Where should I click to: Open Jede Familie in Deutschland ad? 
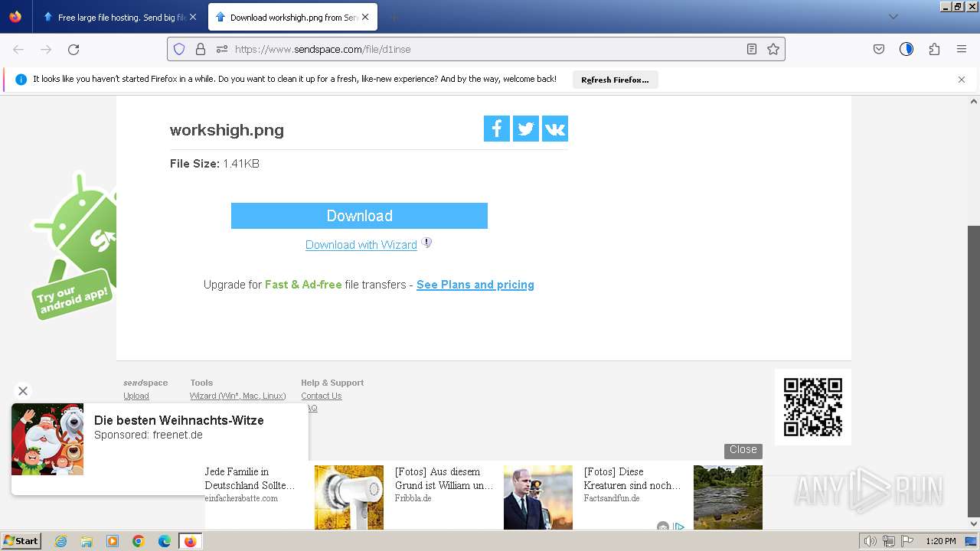click(250, 478)
